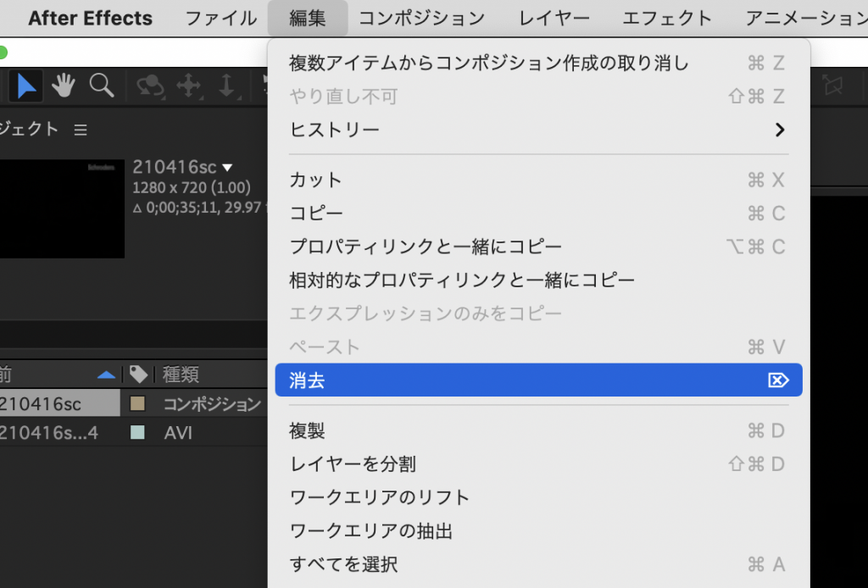Image resolution: width=868 pixels, height=588 pixels.
Task: Select the Hand tool
Action: (64, 86)
